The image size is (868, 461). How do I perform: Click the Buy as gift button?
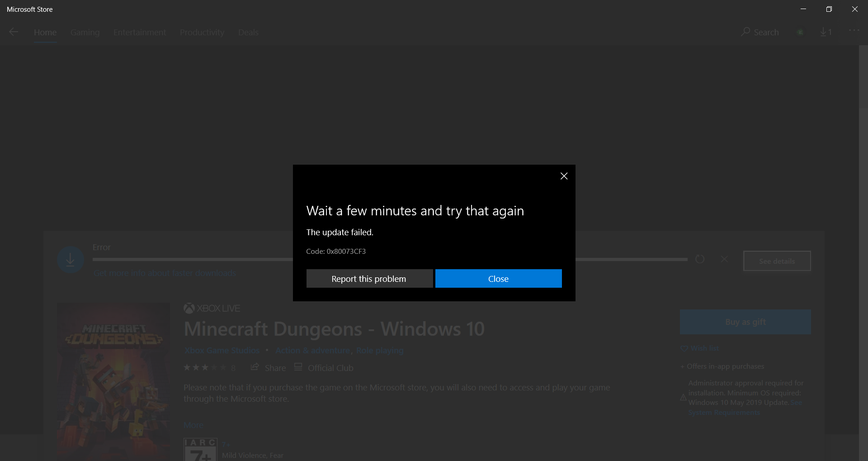745,322
